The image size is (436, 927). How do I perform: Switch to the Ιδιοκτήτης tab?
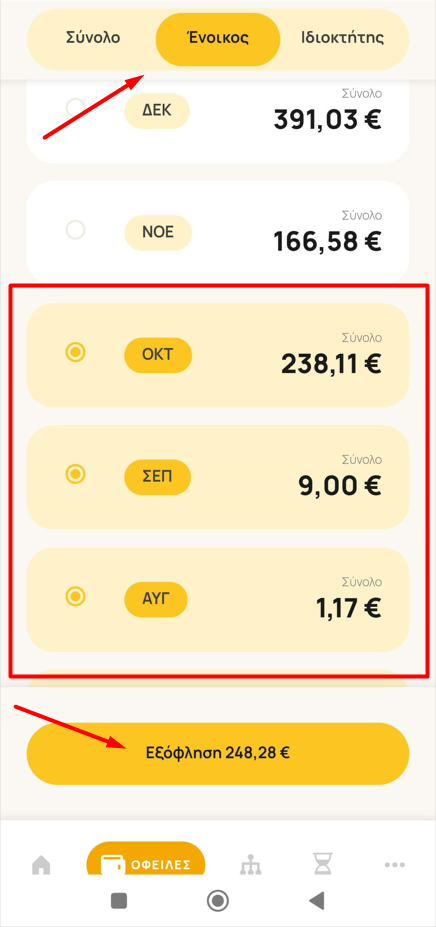343,38
